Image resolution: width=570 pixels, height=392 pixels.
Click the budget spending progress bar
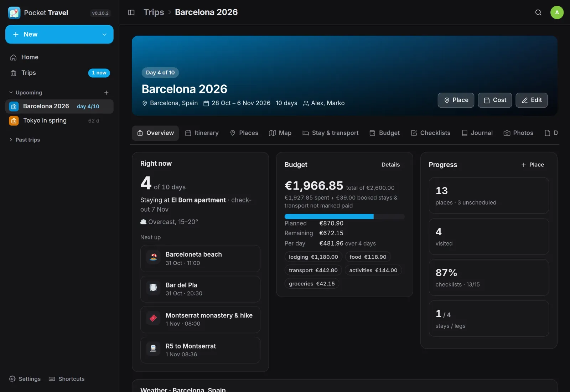344,217
